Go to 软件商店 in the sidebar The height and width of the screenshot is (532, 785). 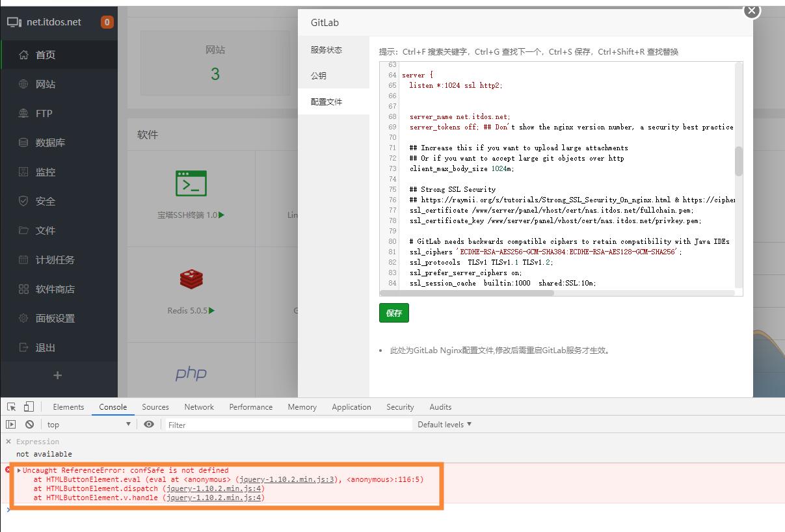[x=59, y=289]
